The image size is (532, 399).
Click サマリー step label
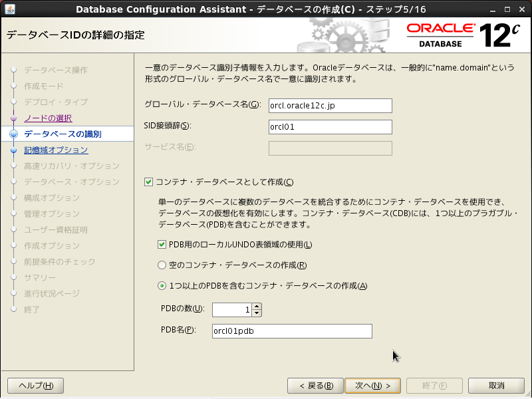pos(40,277)
